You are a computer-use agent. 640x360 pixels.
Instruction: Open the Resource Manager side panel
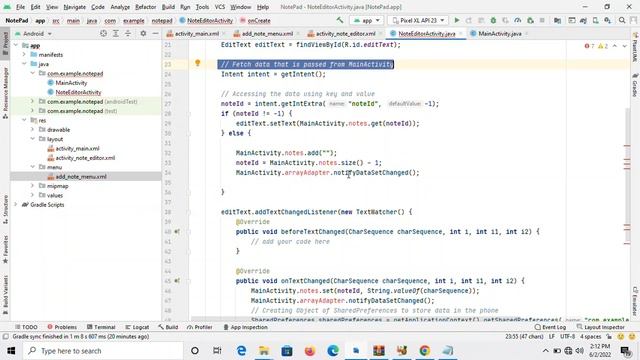(5, 93)
